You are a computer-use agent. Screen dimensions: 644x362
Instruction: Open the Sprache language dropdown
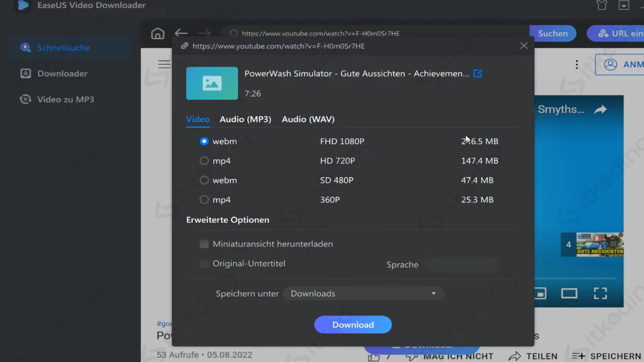tap(461, 264)
